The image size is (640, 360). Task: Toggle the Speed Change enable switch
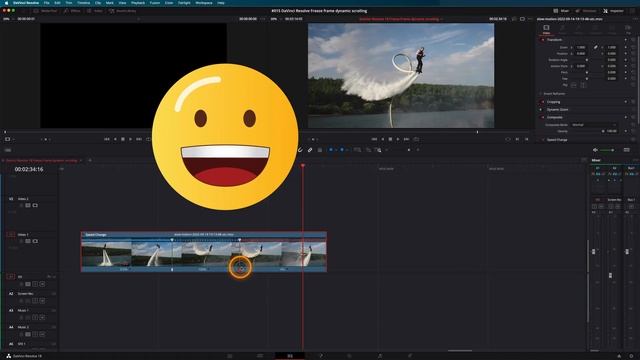pos(542,140)
